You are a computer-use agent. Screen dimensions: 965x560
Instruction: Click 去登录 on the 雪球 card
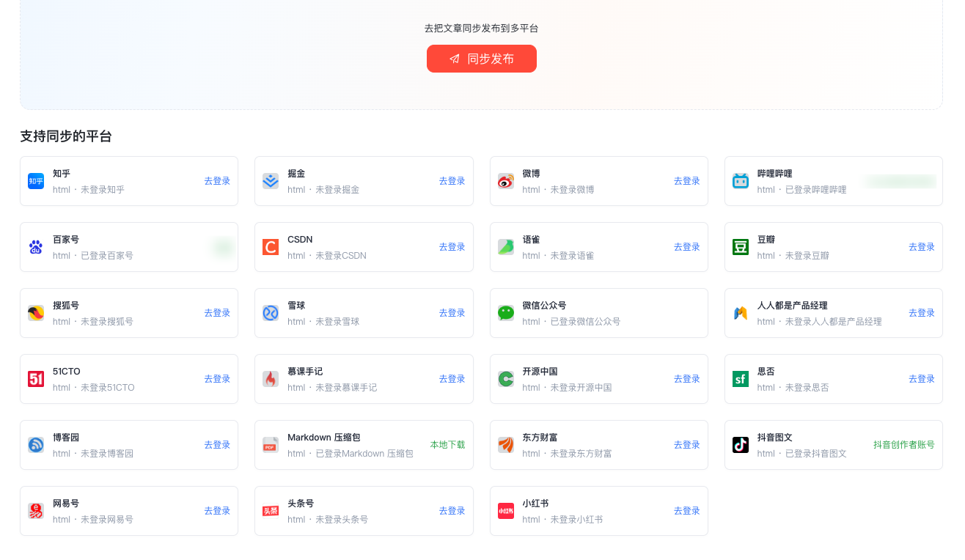click(x=452, y=313)
